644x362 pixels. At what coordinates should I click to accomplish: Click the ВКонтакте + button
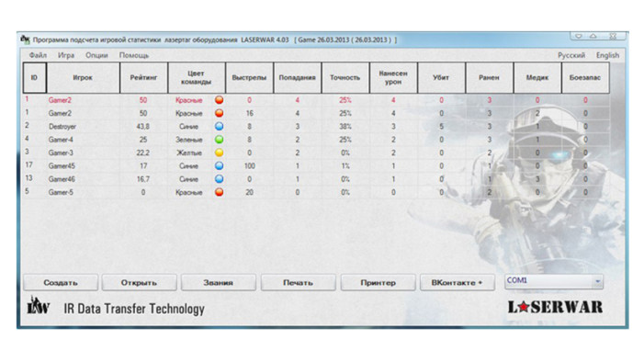(x=458, y=283)
